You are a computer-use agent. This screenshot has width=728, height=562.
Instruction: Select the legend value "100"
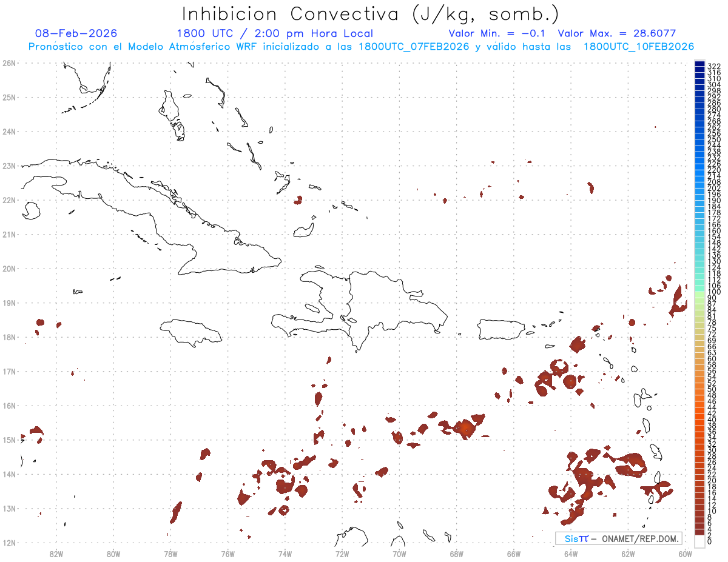pyautogui.click(x=714, y=292)
